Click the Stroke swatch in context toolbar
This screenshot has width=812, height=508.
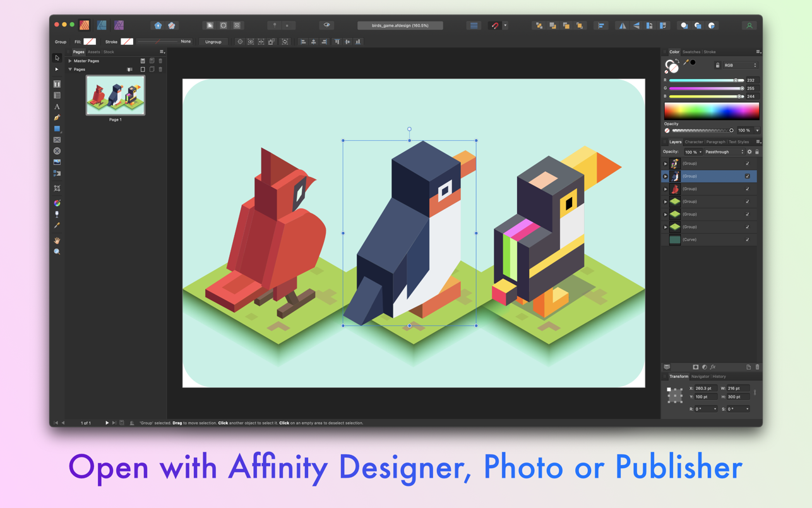pyautogui.click(x=127, y=42)
